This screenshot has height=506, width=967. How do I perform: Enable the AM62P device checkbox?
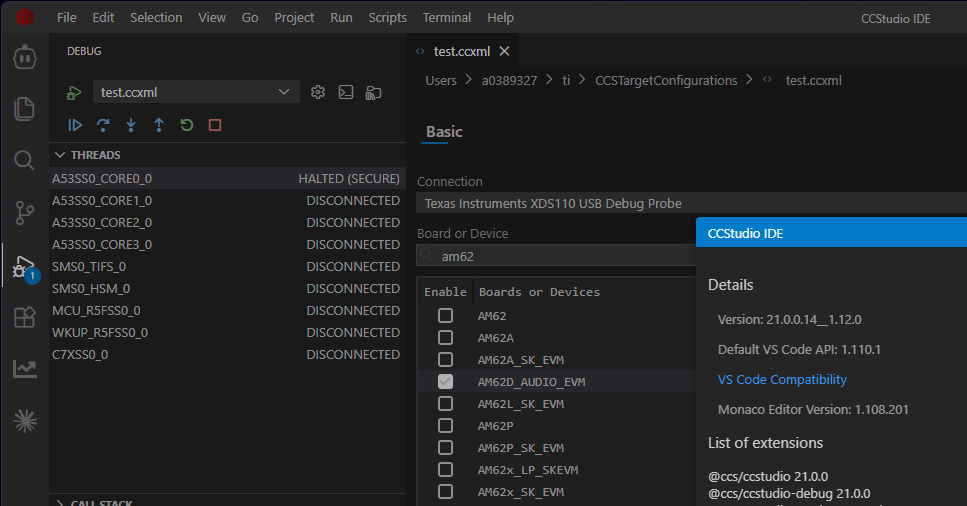click(x=445, y=425)
